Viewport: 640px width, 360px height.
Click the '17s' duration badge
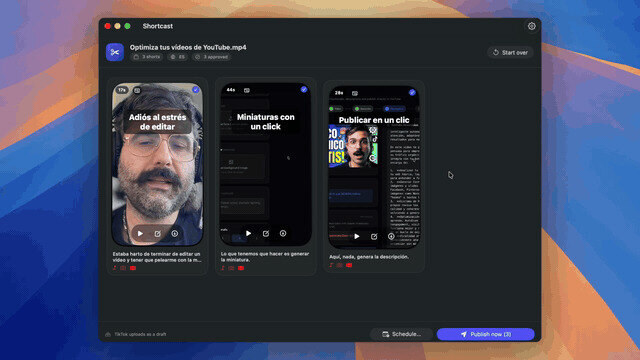122,90
